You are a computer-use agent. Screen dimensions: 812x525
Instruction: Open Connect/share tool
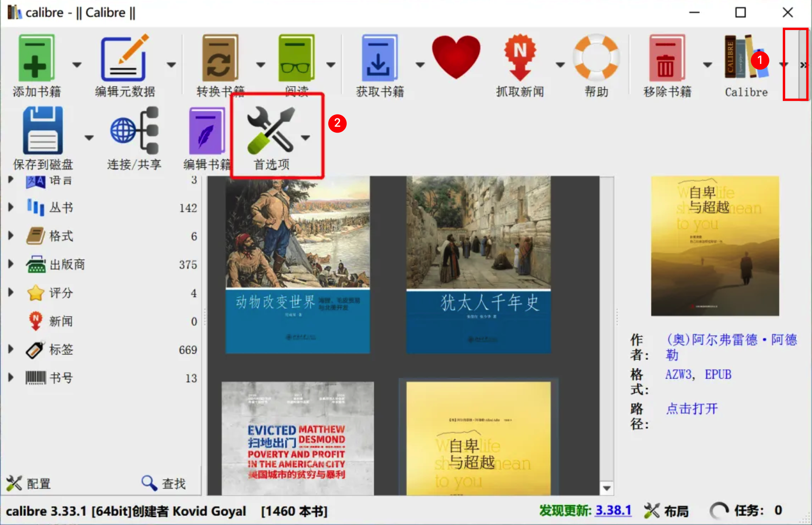click(x=134, y=130)
